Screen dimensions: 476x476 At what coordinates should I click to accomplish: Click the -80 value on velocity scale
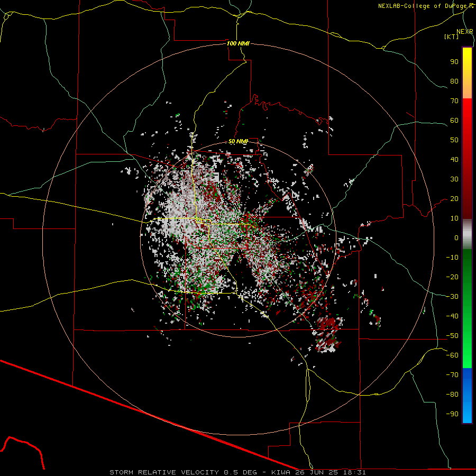click(452, 395)
